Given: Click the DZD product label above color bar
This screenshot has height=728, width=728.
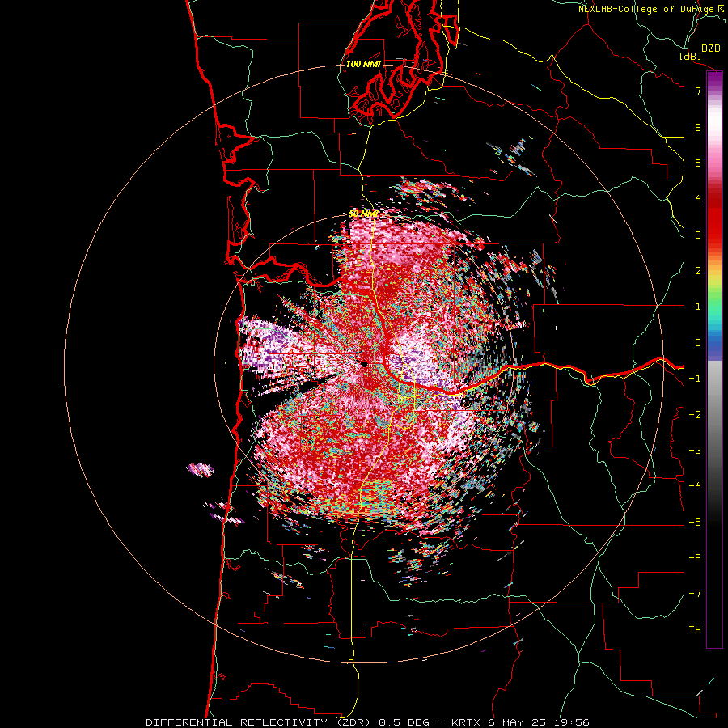Looking at the screenshot, I should [x=711, y=49].
